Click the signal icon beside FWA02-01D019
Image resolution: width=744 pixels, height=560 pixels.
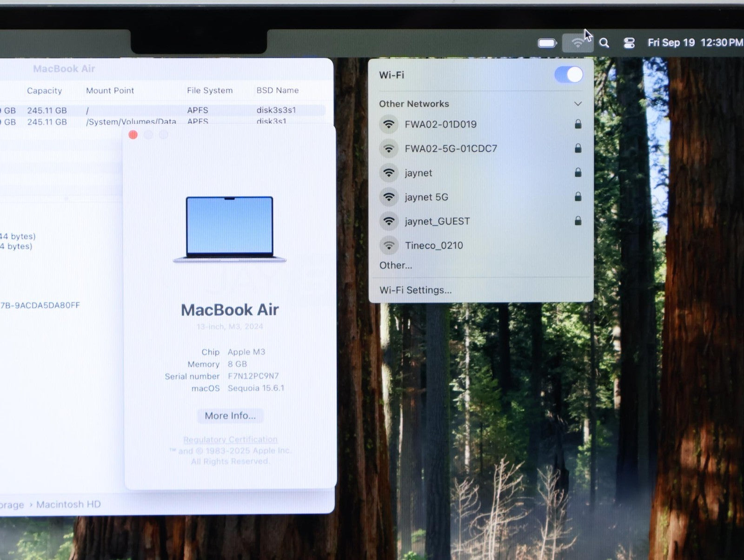pyautogui.click(x=389, y=124)
